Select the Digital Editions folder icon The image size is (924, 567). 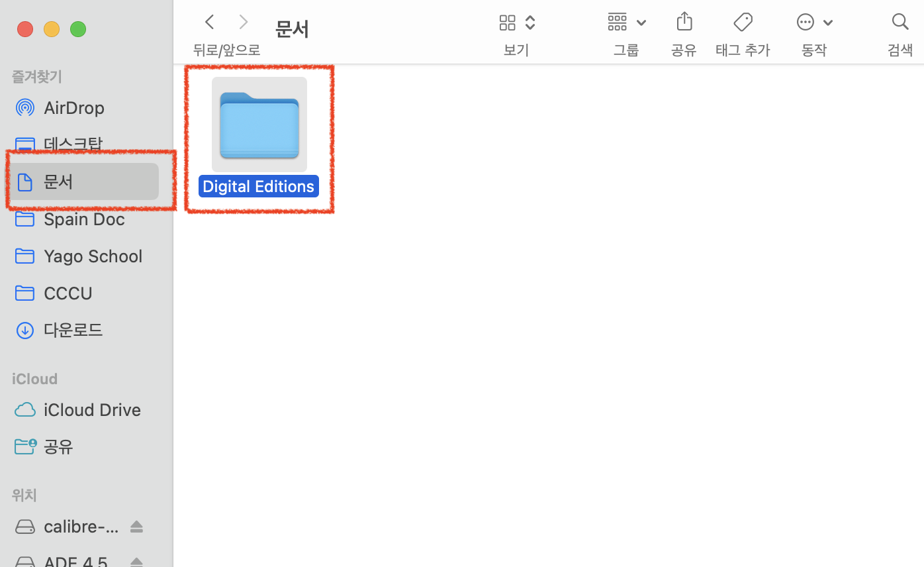click(259, 125)
